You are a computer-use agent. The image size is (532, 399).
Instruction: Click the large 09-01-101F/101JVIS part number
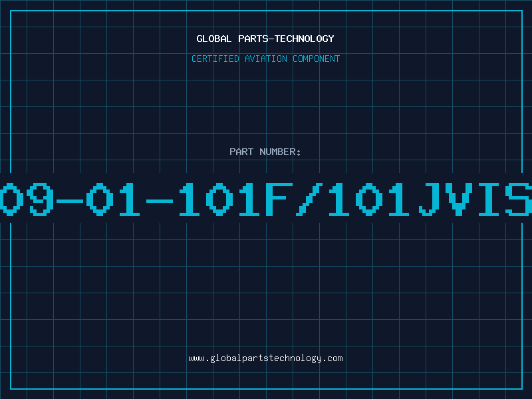pos(266,199)
